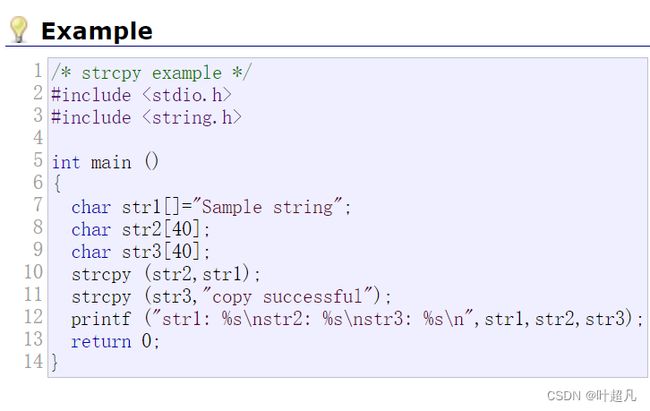Click the CSDN @叶超凡 watermark
Screen dimensions: 650x411
(x=592, y=395)
